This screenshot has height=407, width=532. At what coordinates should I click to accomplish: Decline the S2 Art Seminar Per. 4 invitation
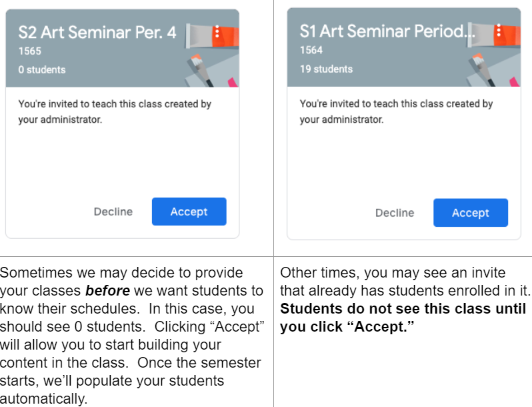[113, 212]
